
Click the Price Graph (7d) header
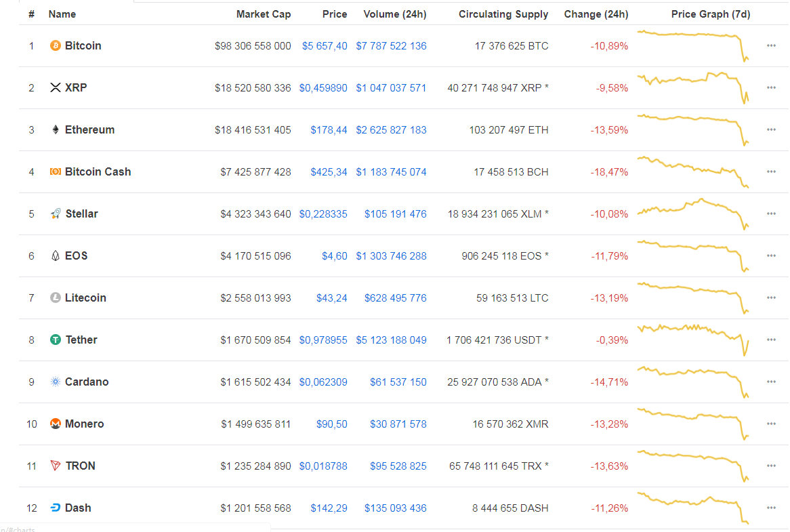711,14
